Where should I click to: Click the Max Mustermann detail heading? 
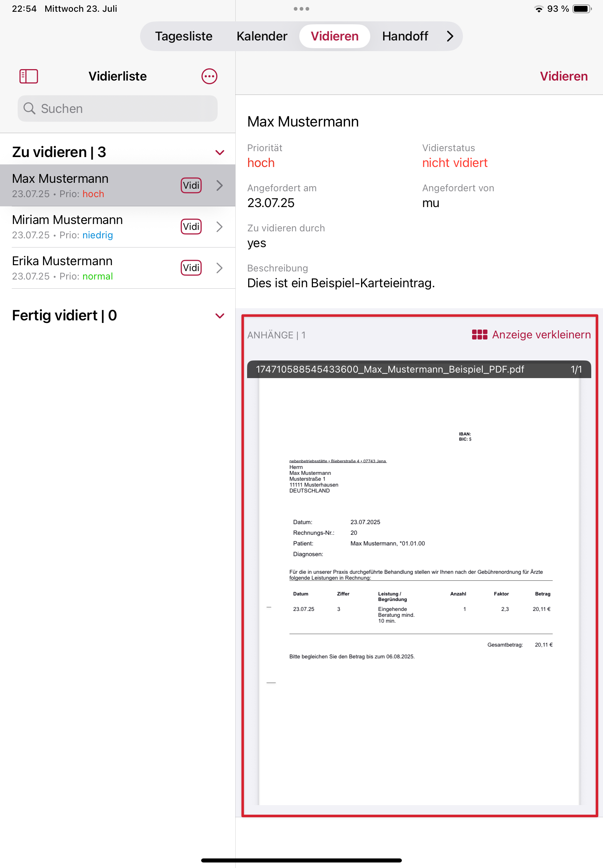click(x=303, y=122)
